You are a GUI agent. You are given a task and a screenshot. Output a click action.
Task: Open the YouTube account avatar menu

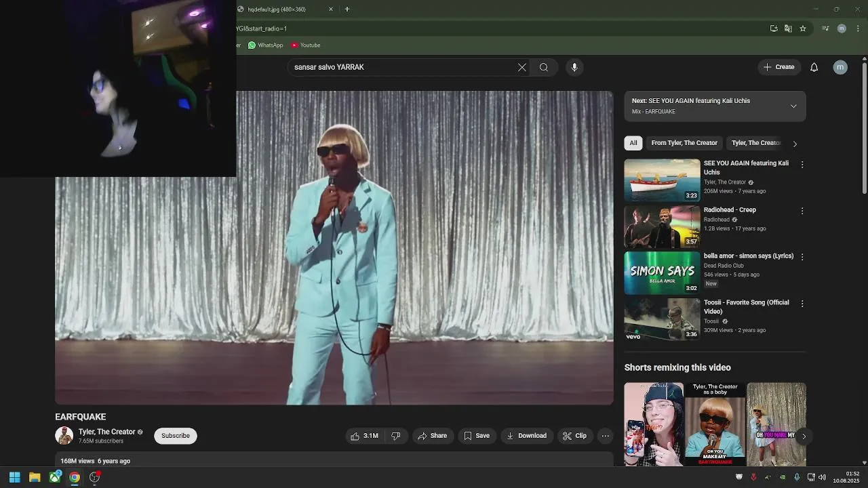pyautogui.click(x=840, y=67)
